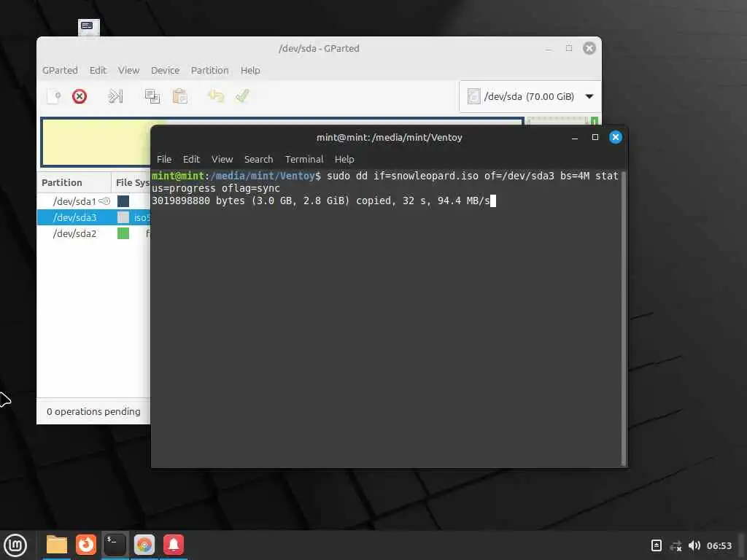
Task: Click the yellow partition block in the disk map
Action: pos(97,142)
